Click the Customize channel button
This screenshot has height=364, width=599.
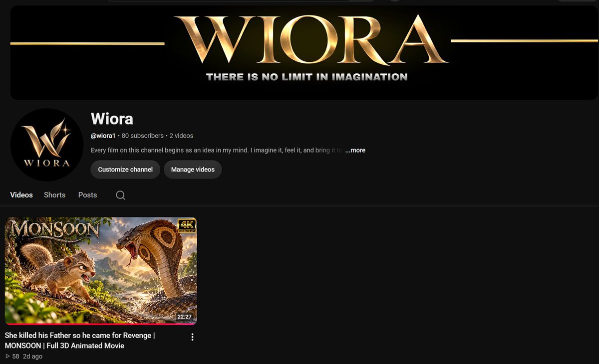point(125,170)
